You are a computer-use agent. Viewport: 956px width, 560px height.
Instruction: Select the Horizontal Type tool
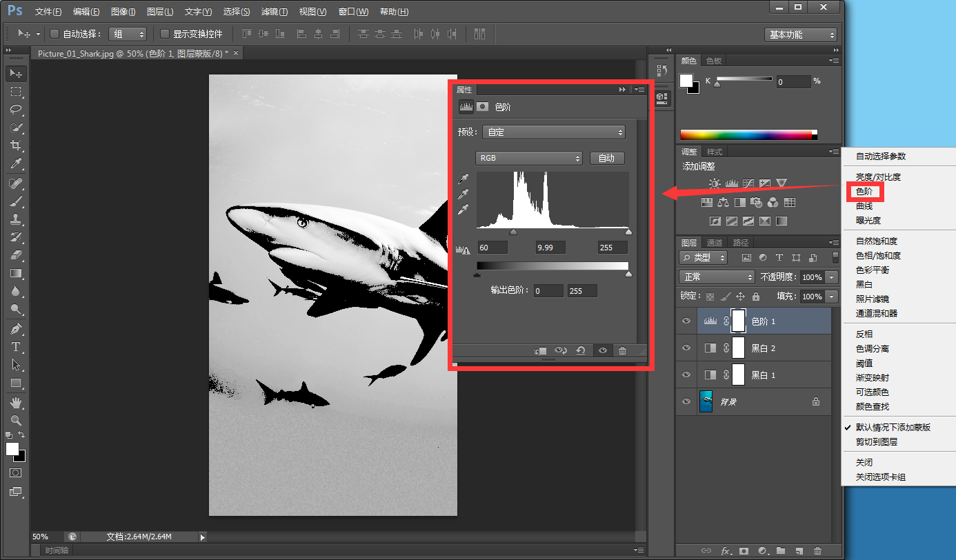click(16, 346)
